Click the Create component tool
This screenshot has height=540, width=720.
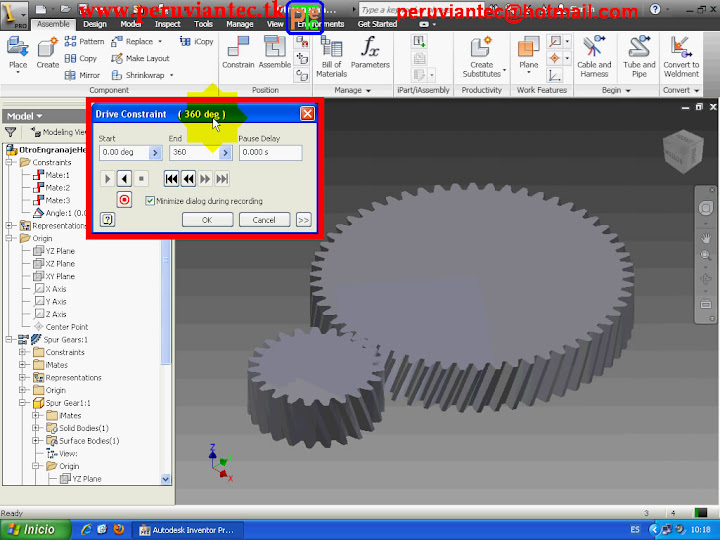click(47, 54)
